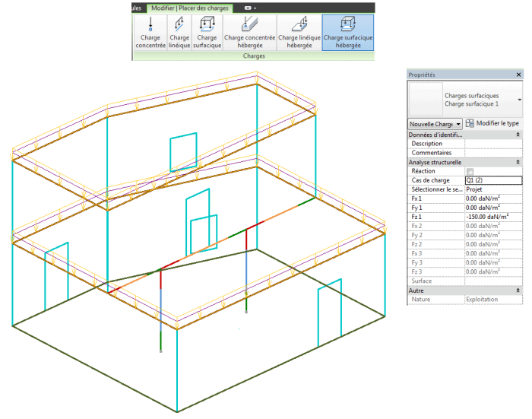
Task: Click the Charges panel title
Action: pyautogui.click(x=253, y=56)
